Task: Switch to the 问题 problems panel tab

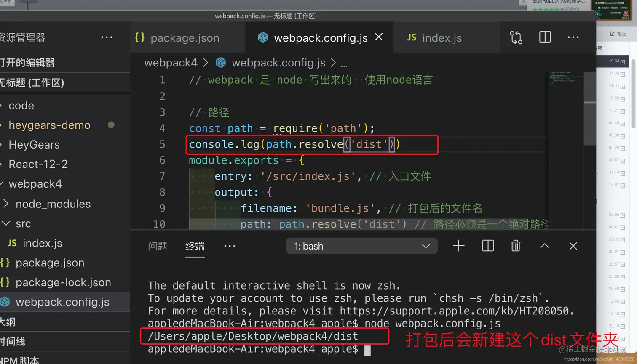Action: coord(158,246)
